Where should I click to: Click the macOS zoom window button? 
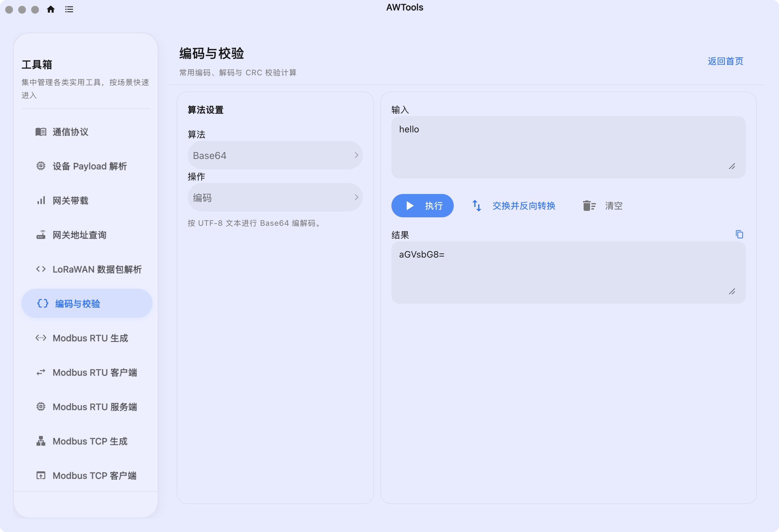[35, 9]
